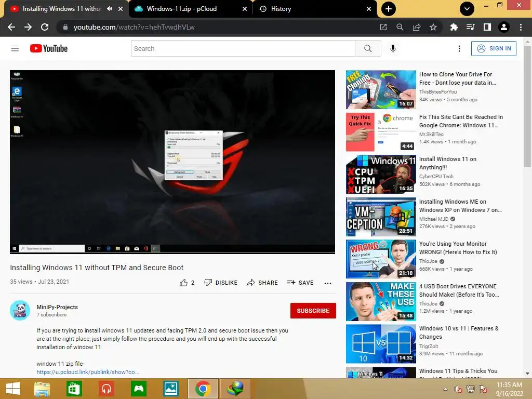Viewport: 532px width, 399px height.
Task: Click SHARE below the video
Action: pyautogui.click(x=262, y=283)
